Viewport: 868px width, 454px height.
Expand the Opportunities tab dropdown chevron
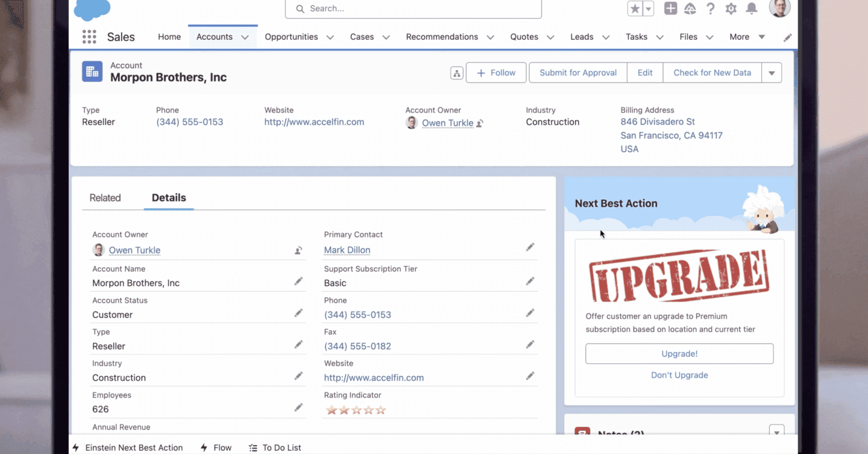pos(330,37)
